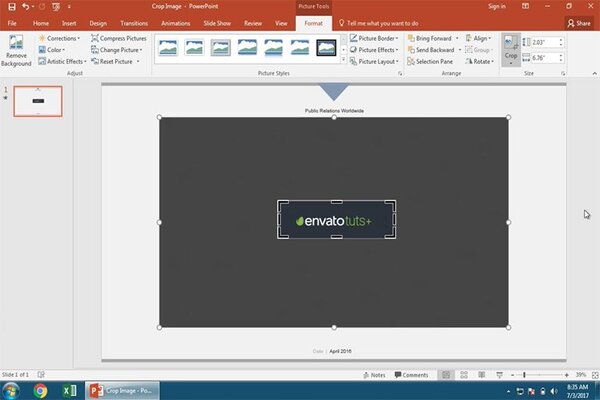Screen dimensions: 600x400
Task: Start Slide Show from status bar
Action: [499, 375]
